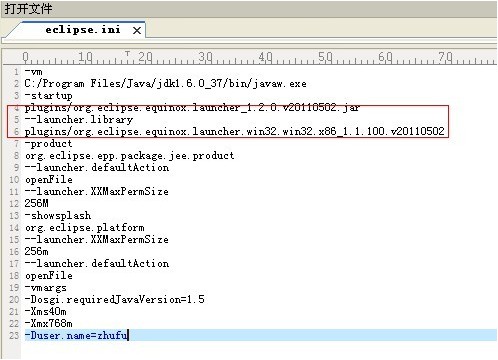Click the column ruler at mark 40
Viewport: 498px width, 360px height.
266,57
